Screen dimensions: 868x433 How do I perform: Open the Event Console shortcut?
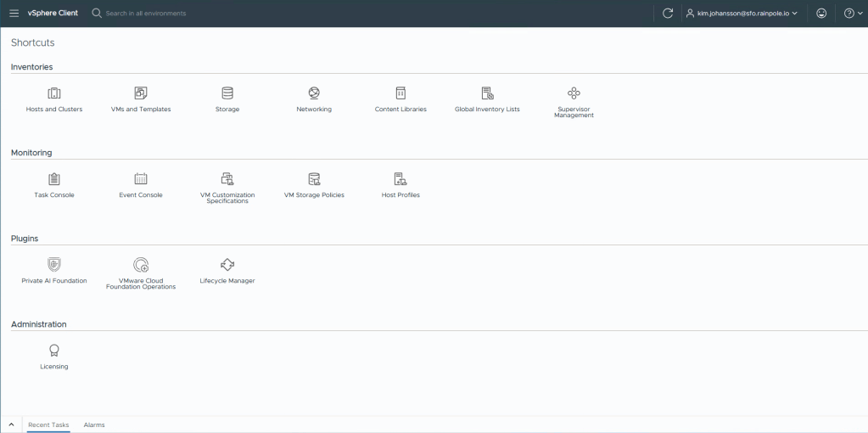tap(141, 179)
